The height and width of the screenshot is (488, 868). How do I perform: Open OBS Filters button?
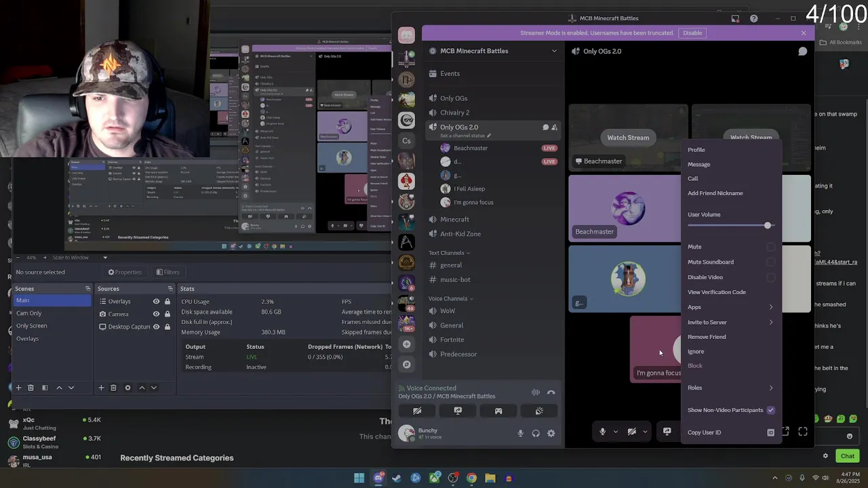(x=167, y=272)
